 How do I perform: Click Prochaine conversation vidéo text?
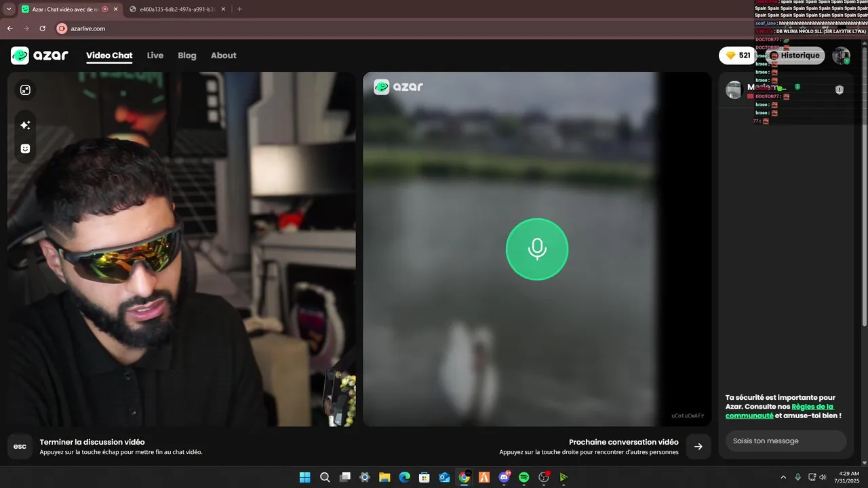click(624, 442)
